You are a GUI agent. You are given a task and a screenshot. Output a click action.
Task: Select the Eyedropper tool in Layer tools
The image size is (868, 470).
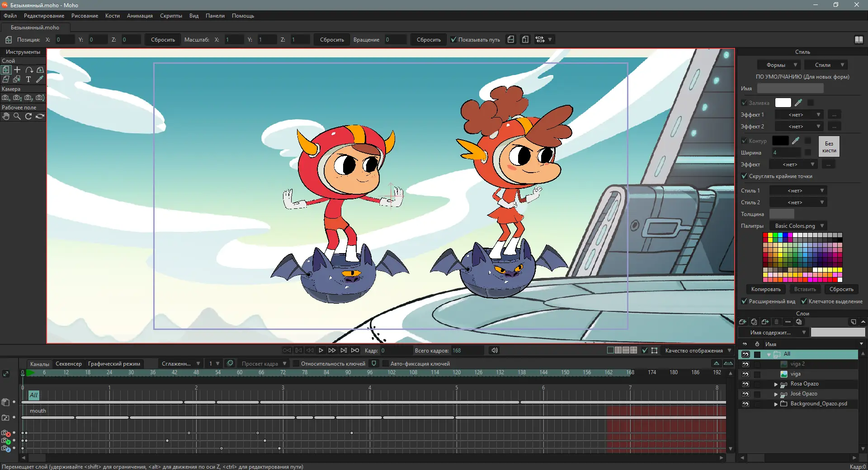click(40, 79)
